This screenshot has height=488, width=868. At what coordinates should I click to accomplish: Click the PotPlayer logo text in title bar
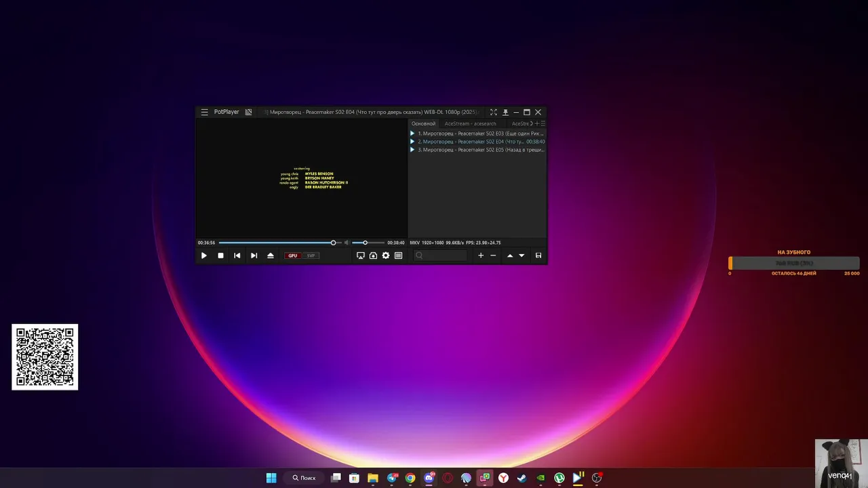(x=226, y=112)
